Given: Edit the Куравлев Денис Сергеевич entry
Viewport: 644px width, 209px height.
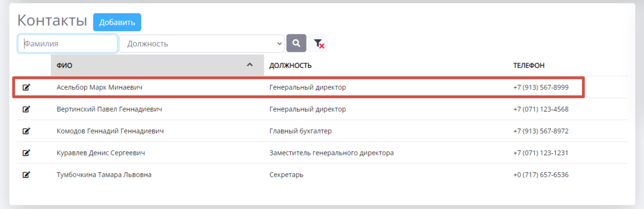Looking at the screenshot, I should click(27, 153).
